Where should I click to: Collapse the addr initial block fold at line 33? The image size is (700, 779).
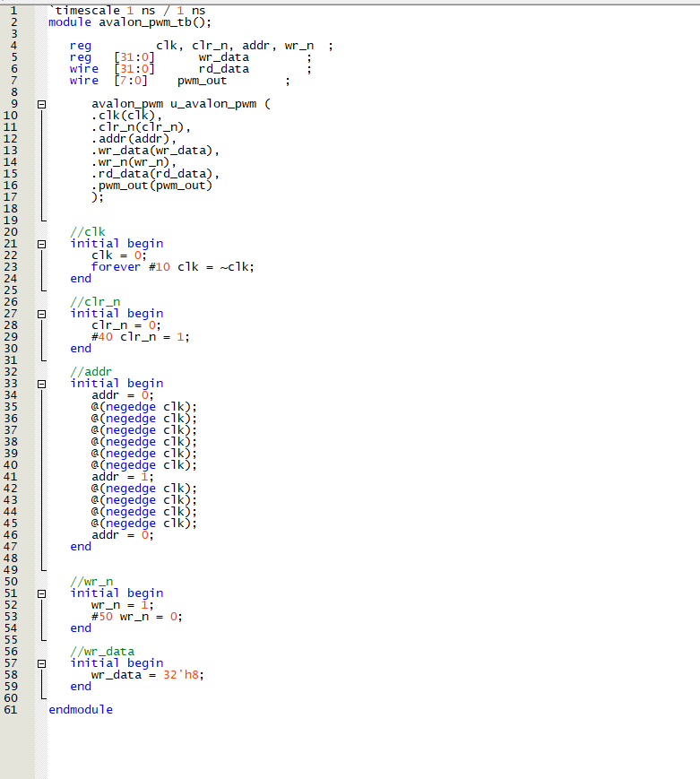pyautogui.click(x=42, y=384)
